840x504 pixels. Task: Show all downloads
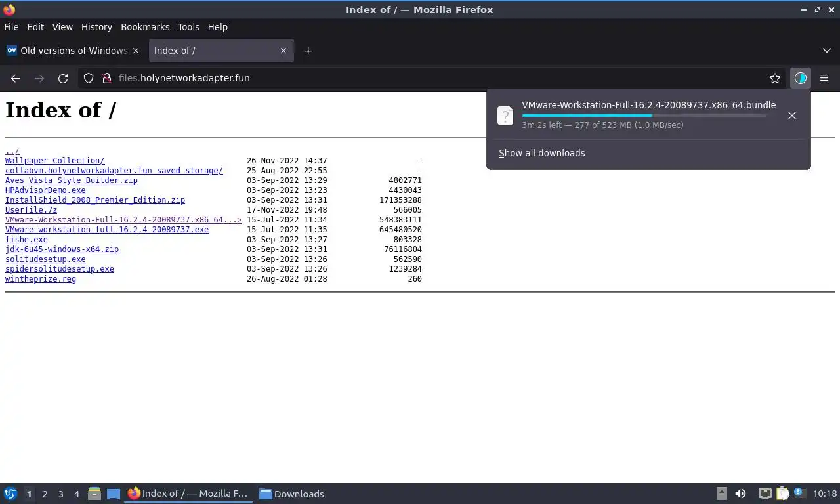pos(541,153)
